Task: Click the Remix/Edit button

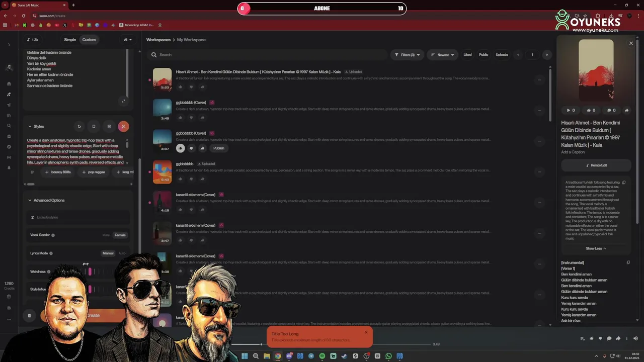Action: pos(596,165)
